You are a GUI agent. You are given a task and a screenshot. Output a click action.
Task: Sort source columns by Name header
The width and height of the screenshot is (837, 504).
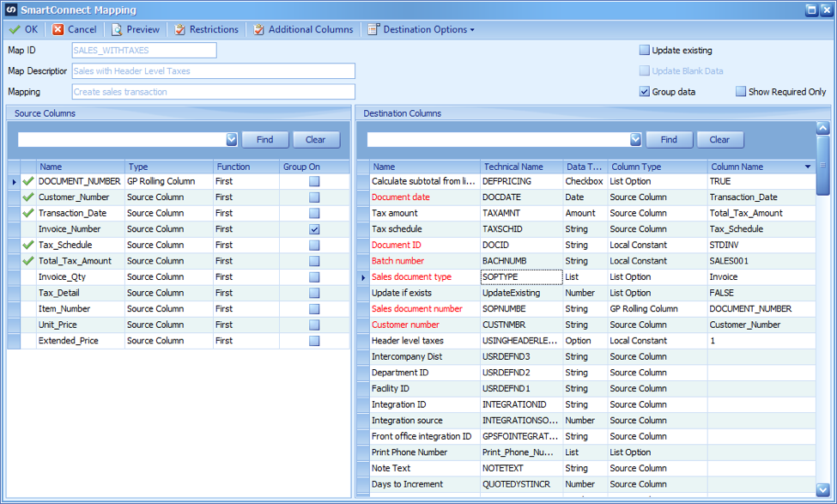tap(81, 167)
